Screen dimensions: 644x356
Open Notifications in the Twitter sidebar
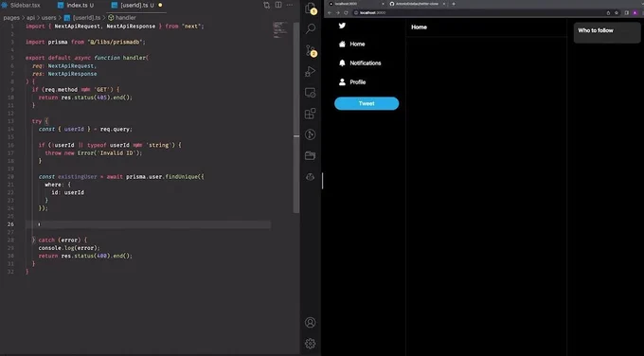coord(360,62)
